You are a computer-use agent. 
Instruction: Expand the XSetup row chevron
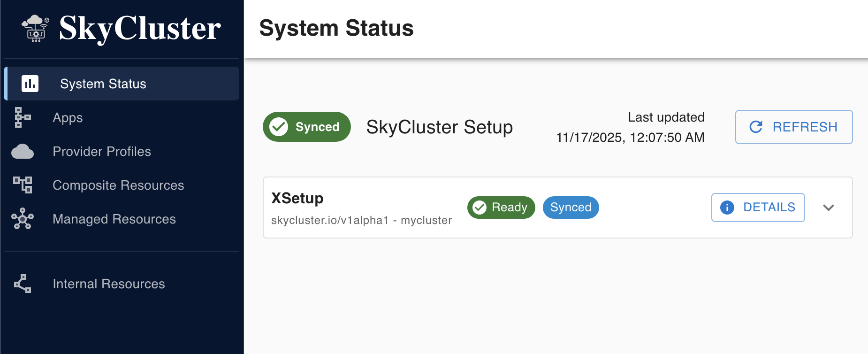tap(829, 208)
